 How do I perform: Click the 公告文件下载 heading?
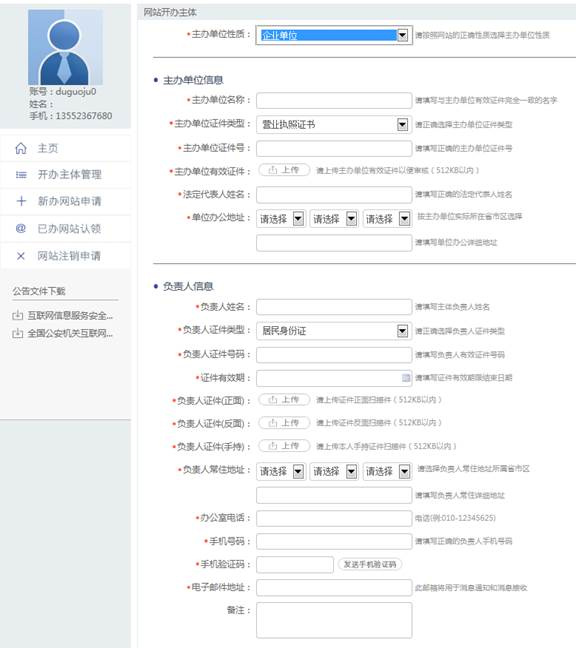[39, 291]
